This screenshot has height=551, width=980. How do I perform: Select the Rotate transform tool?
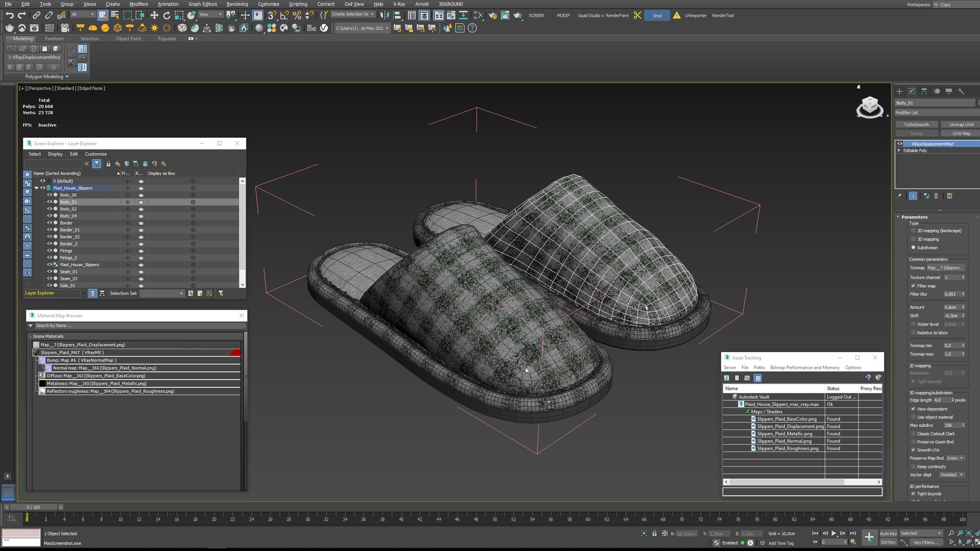click(166, 15)
